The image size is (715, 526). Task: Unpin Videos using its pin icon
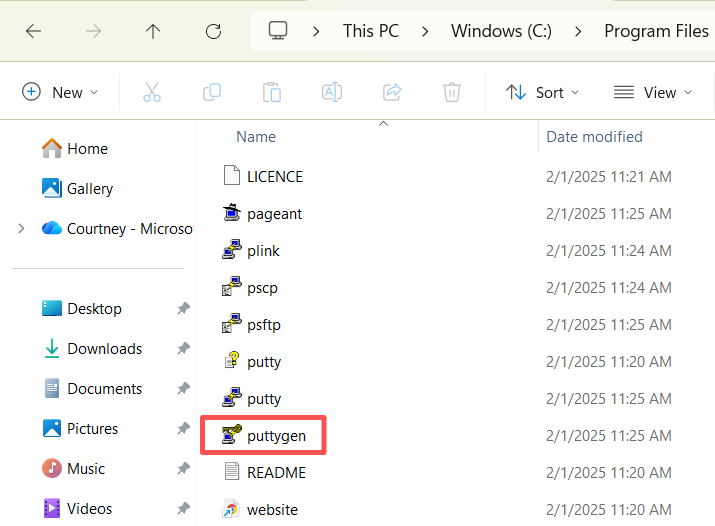pyautogui.click(x=183, y=508)
